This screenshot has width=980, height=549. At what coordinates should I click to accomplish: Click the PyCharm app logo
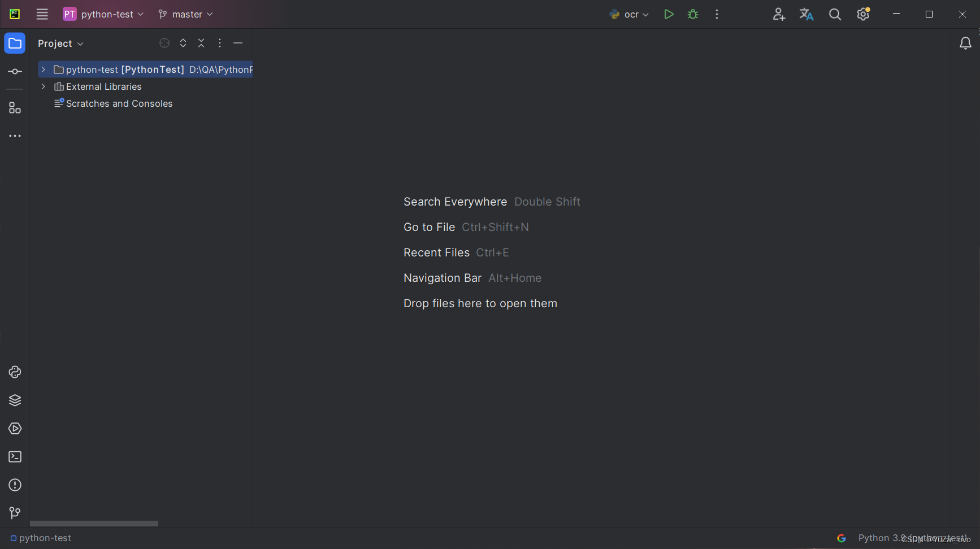pyautogui.click(x=15, y=14)
